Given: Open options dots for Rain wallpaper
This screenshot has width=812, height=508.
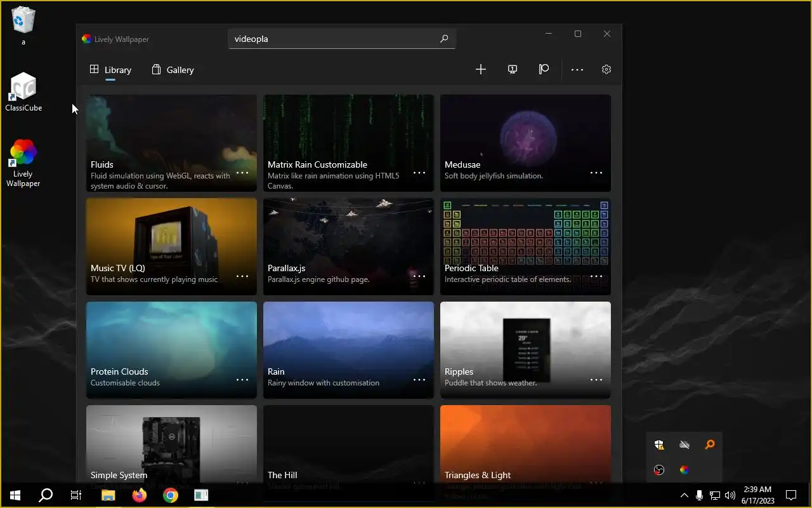Looking at the screenshot, I should (419, 380).
